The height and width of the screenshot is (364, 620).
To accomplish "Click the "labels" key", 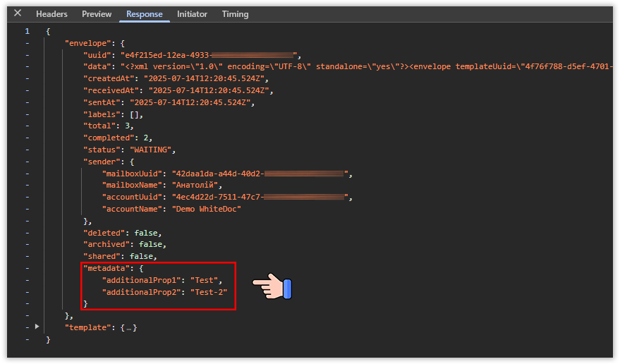I will 102,114.
